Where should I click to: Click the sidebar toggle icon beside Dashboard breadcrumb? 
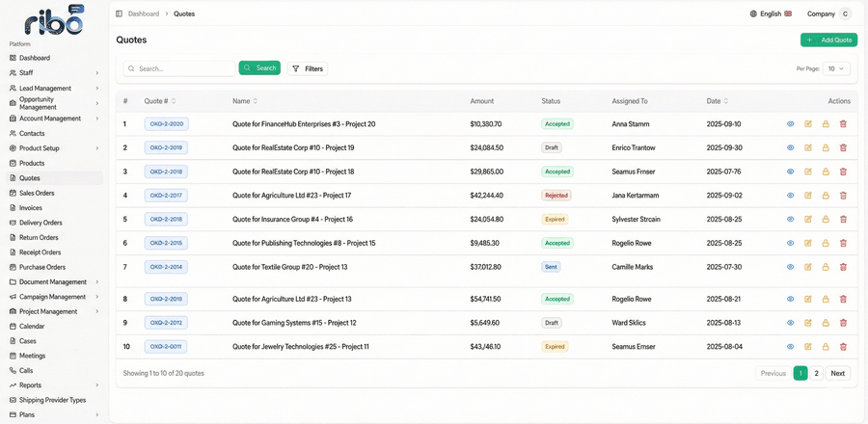tap(119, 13)
